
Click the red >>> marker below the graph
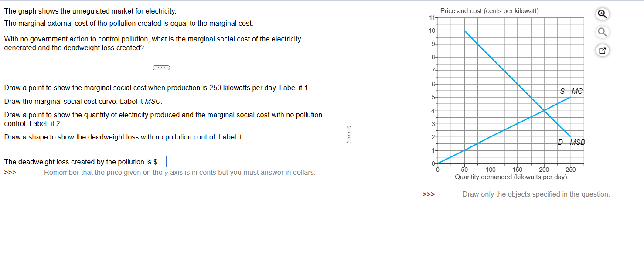(429, 194)
